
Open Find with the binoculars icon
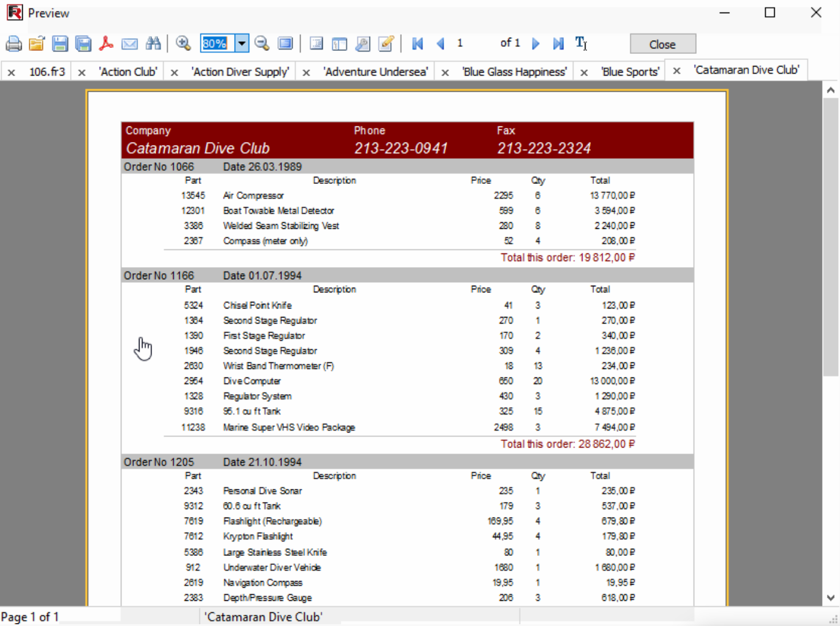point(153,44)
